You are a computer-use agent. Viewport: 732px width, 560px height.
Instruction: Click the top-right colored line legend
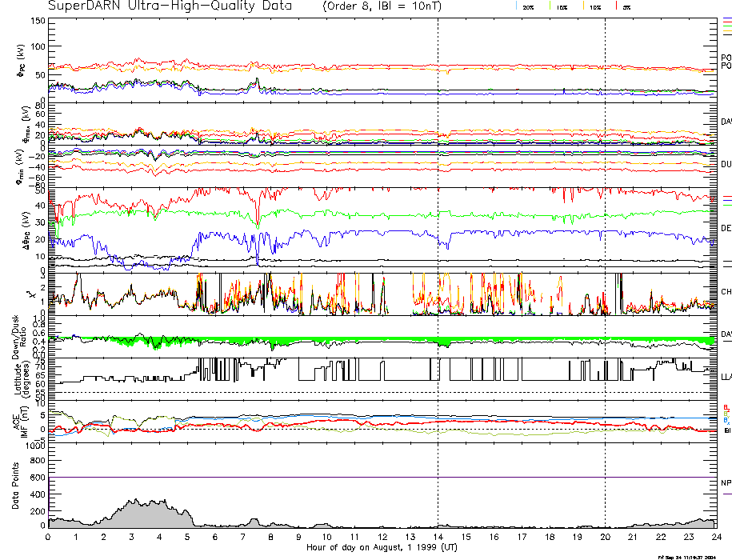coord(726,26)
